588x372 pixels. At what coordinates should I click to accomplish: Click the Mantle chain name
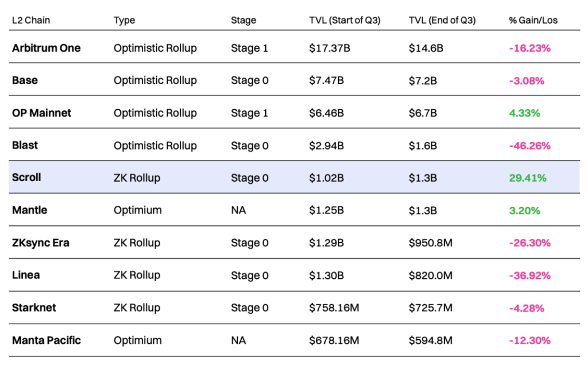tap(30, 210)
